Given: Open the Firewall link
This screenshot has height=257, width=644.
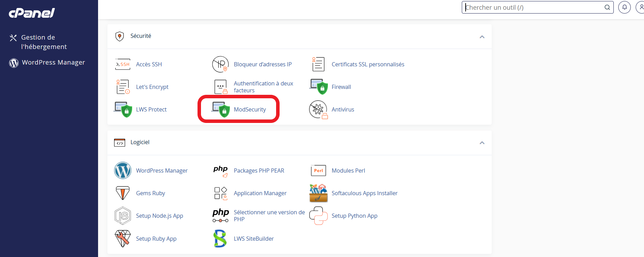Looking at the screenshot, I should coord(341,87).
